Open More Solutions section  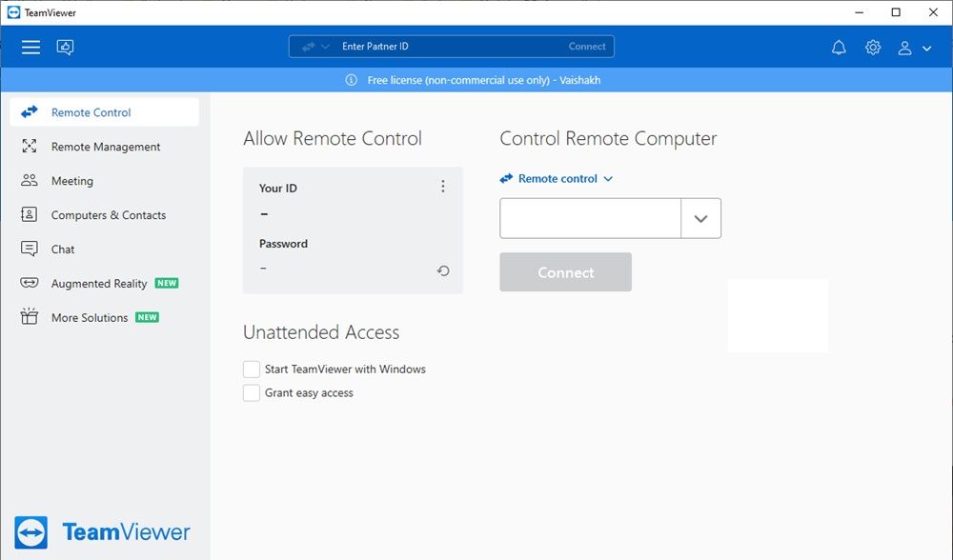[105, 318]
